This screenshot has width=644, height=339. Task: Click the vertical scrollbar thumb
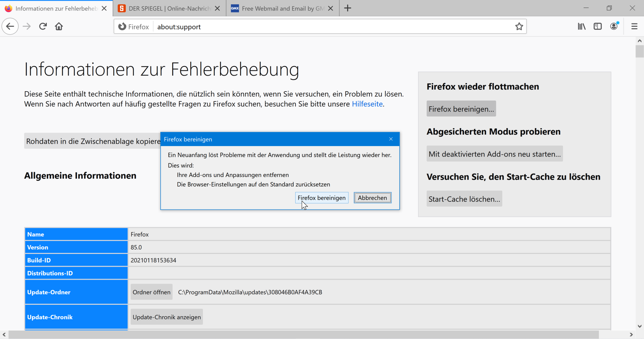[640, 51]
